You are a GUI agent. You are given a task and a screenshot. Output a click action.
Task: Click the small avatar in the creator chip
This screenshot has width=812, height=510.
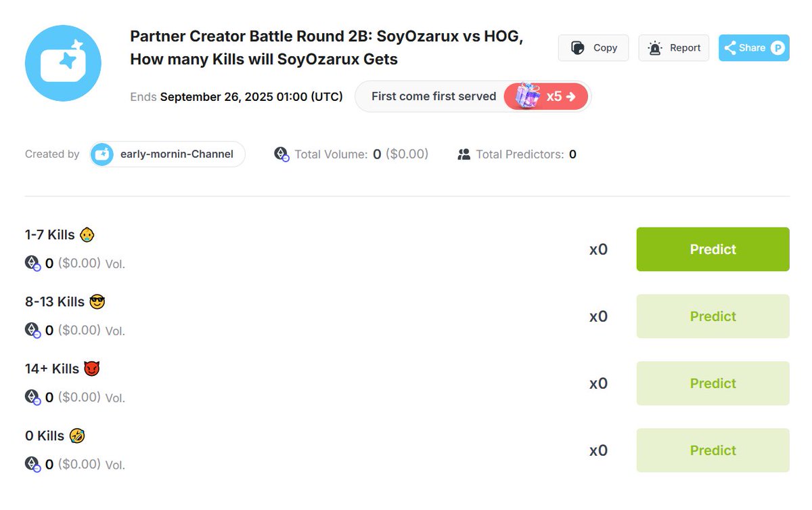pos(102,154)
